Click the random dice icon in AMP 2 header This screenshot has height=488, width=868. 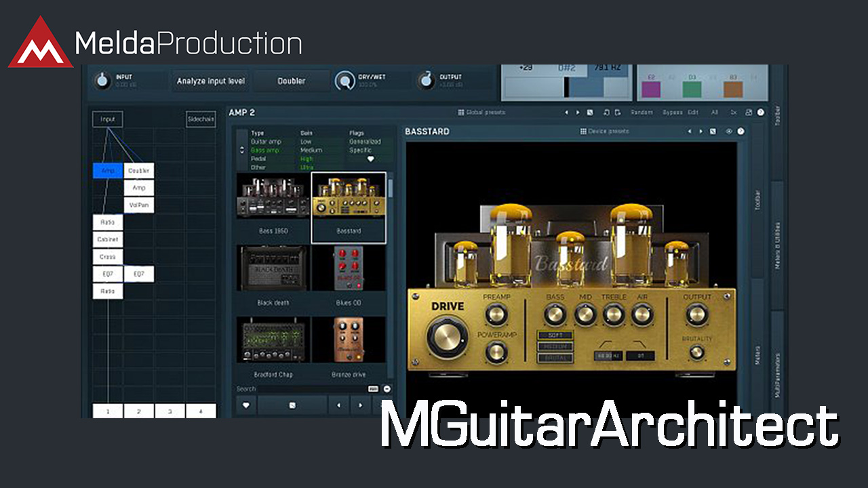click(x=590, y=113)
